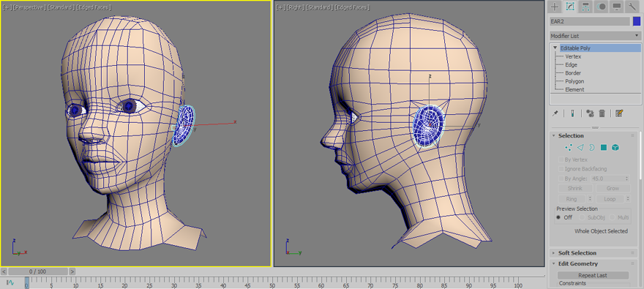Click the Repeat Last button

[x=593, y=275]
